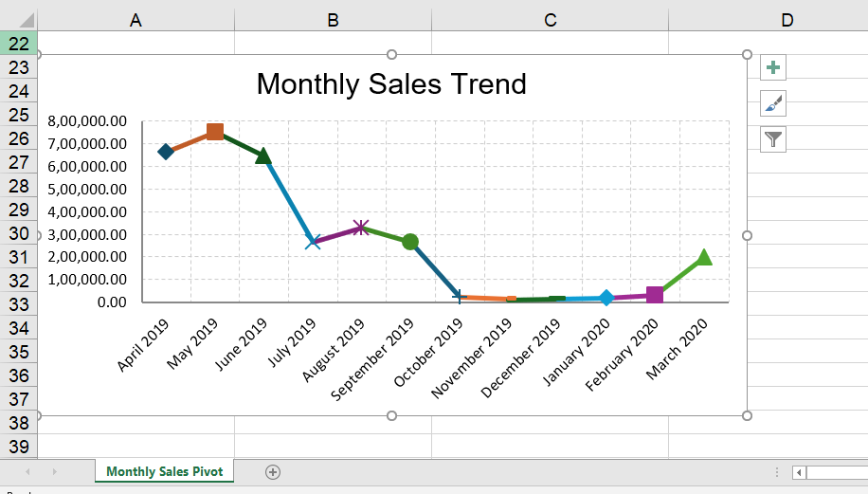The height and width of the screenshot is (494, 868).
Task: Click the 0.00 axis label
Action: (x=112, y=302)
